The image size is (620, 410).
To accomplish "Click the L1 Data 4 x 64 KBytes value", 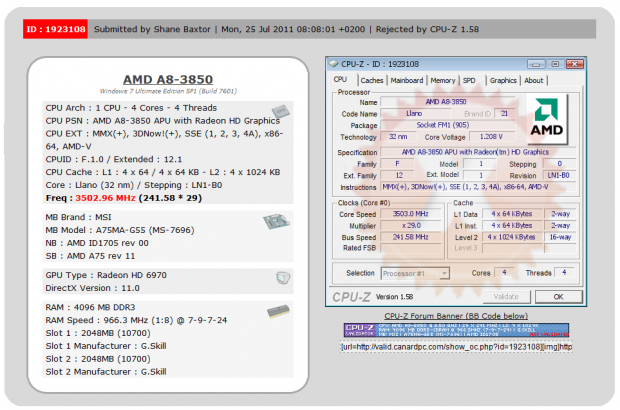I will click(511, 214).
